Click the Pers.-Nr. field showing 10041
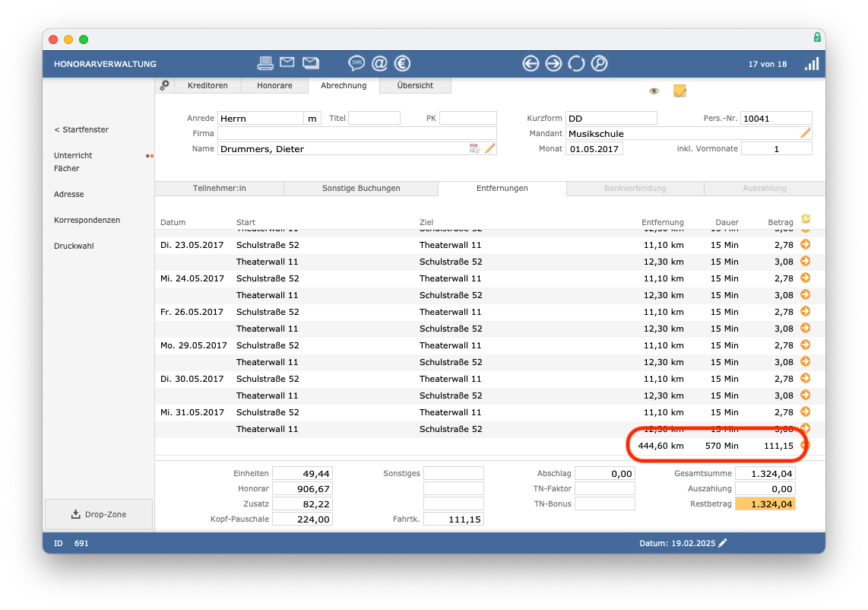868x610 pixels. [x=776, y=118]
